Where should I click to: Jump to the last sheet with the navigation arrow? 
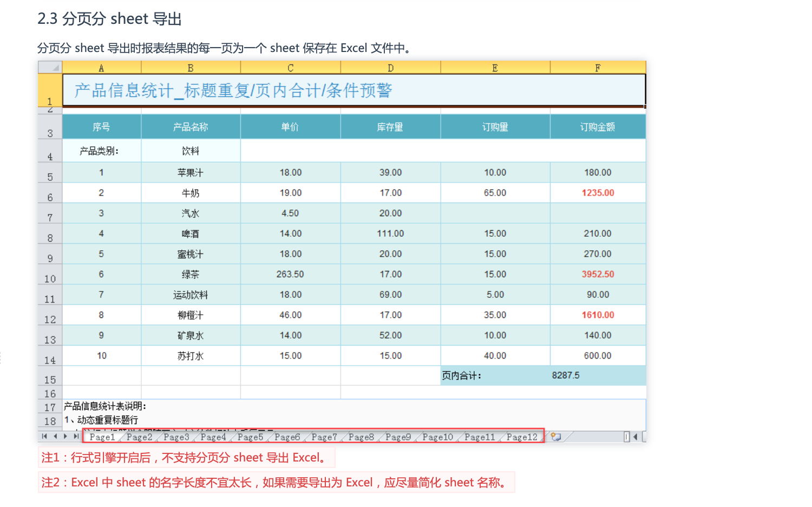[x=76, y=437]
